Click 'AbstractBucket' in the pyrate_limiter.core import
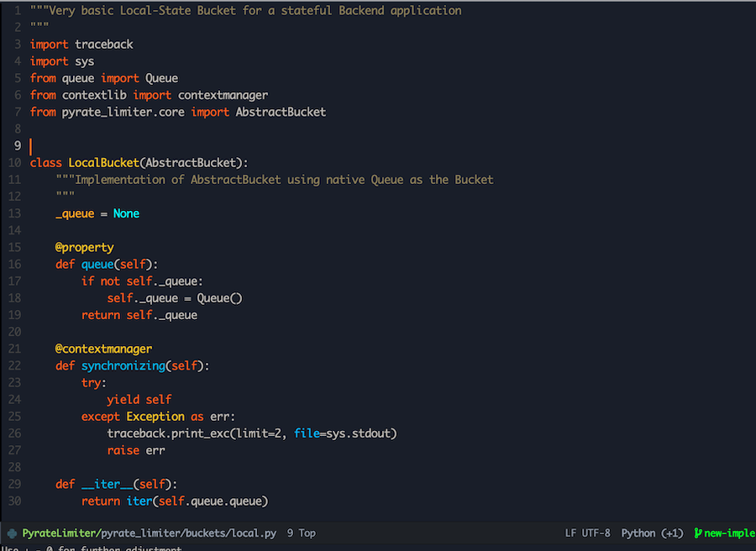The height and width of the screenshot is (551, 756). (281, 112)
